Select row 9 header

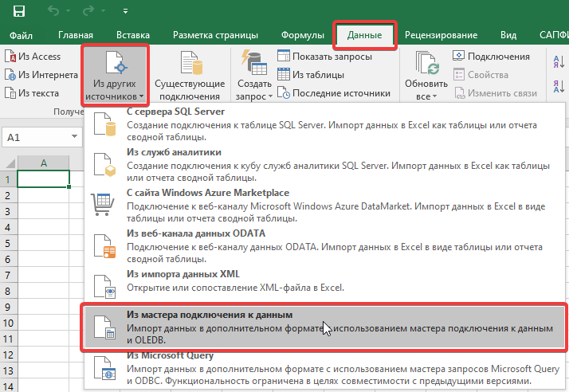[x=8, y=308]
